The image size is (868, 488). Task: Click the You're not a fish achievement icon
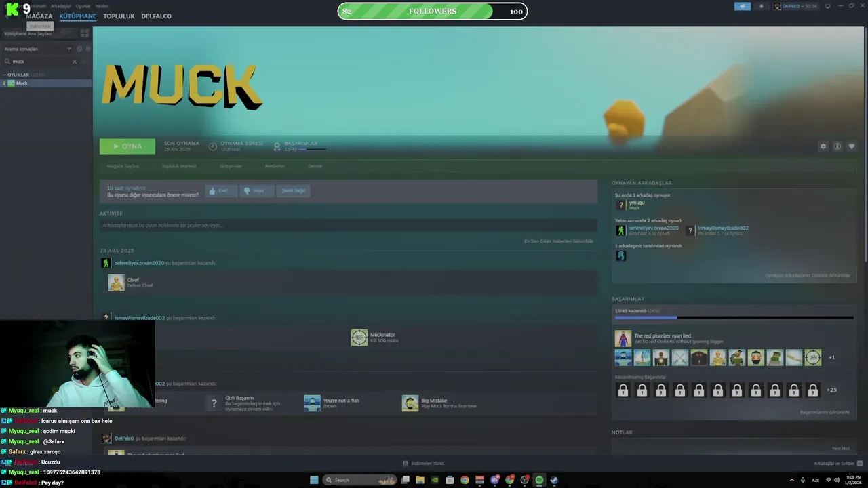pyautogui.click(x=312, y=403)
